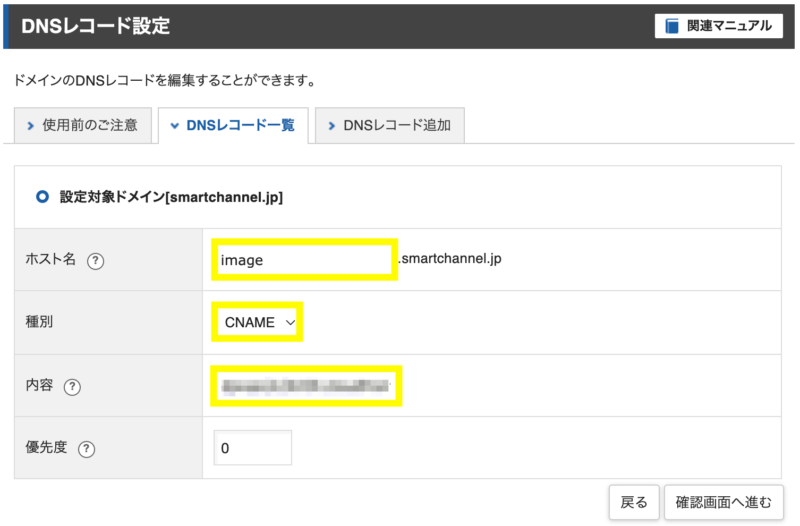Screen dimensions: 800x526
Task: Click the DNSレコード設定 page heading
Action: point(95,26)
